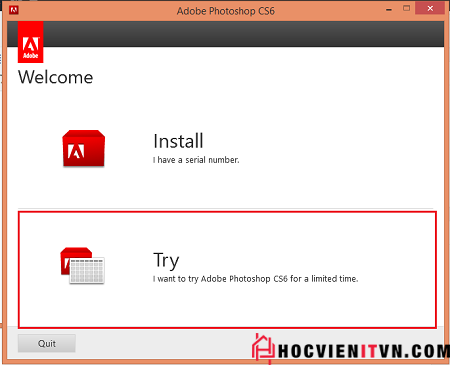This screenshot has height=365, width=450.
Task: Click the red Adobe install box icon
Action: tap(84, 148)
